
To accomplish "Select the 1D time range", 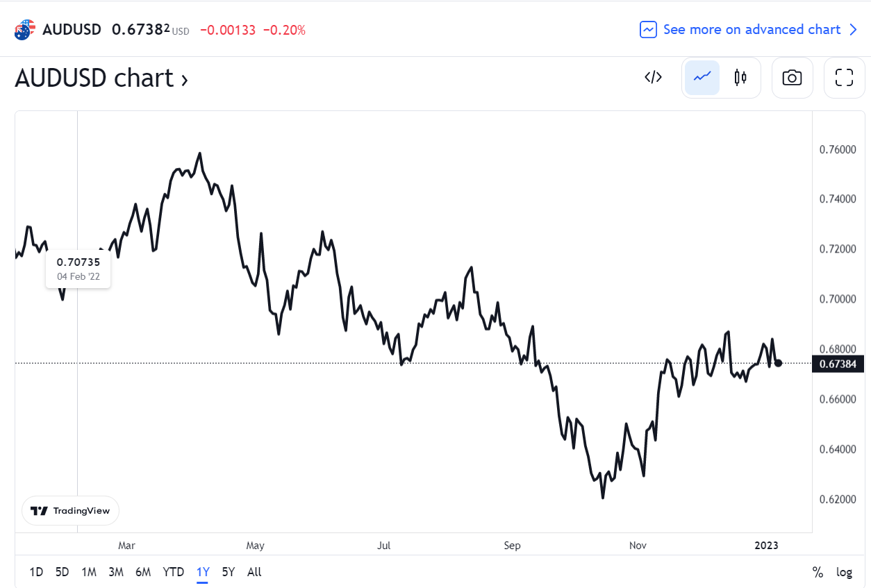I will coord(36,572).
